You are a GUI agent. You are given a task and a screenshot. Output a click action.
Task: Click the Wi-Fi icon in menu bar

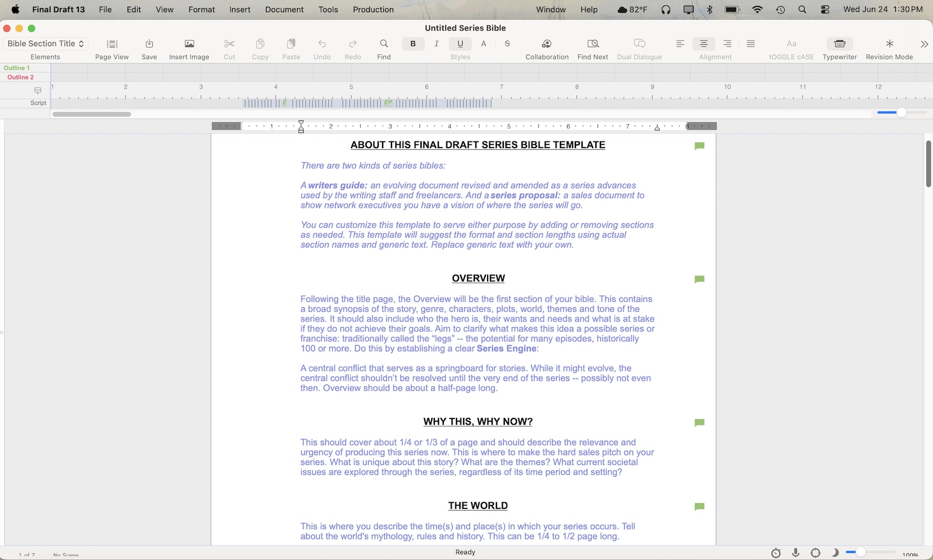tap(758, 9)
